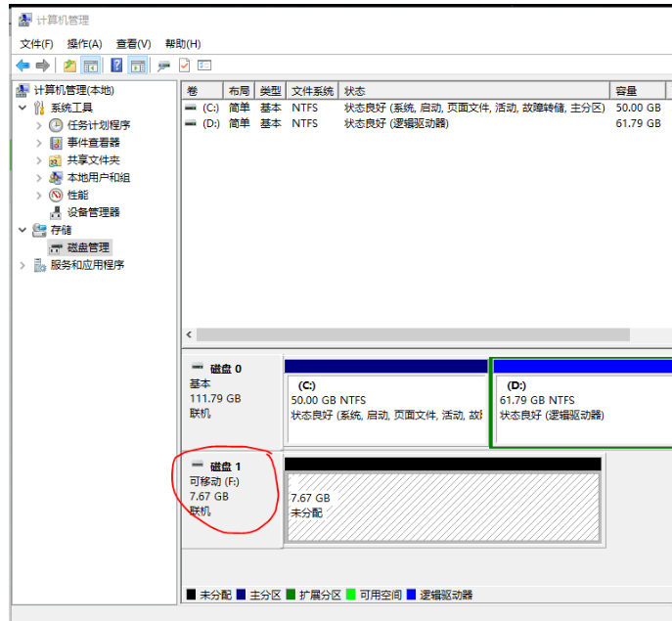The width and height of the screenshot is (672, 621).
Task: Expand the 任务计划程序 chevron
Action: (x=39, y=125)
